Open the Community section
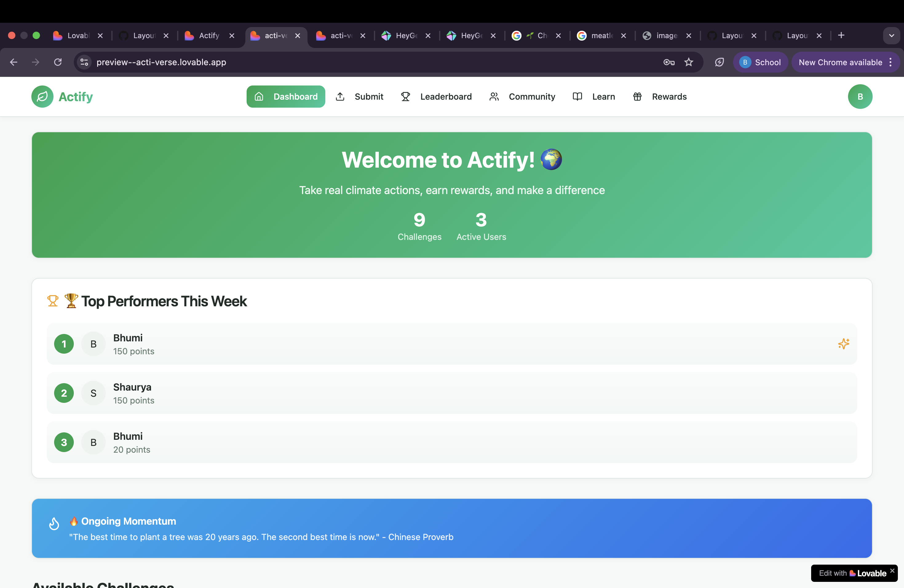This screenshot has width=904, height=588. pos(522,97)
